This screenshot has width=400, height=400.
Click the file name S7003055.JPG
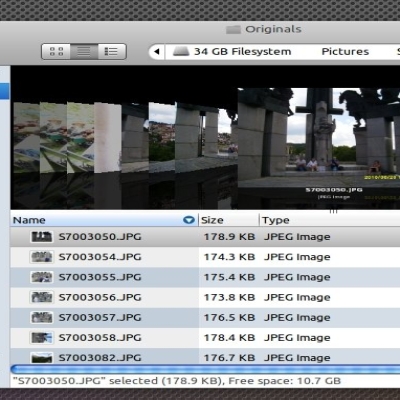[100, 277]
